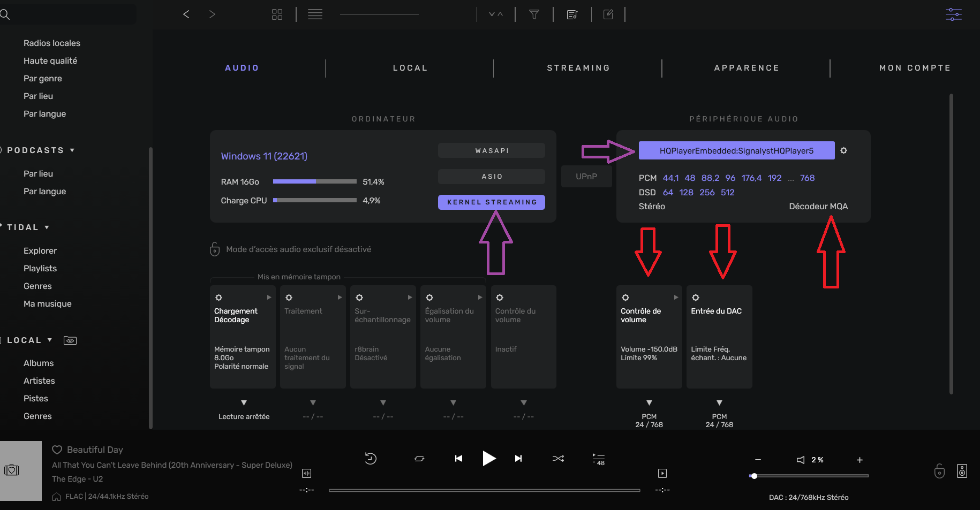
Task: Select the WASAPI driver button
Action: (492, 150)
